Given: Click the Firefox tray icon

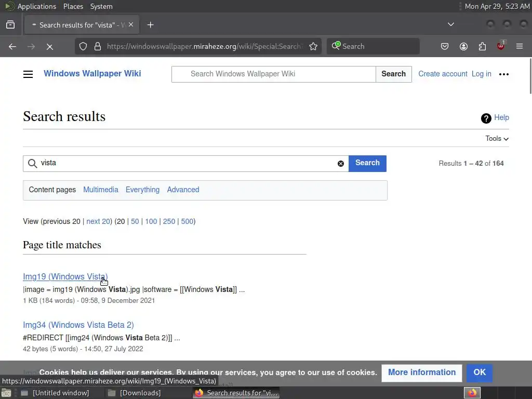Looking at the screenshot, I should click(472, 393).
